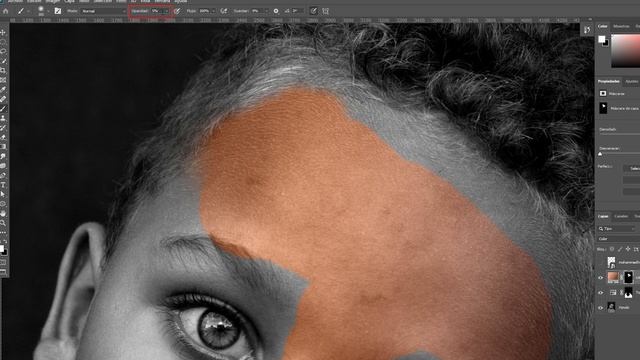
Task: Click the Desvanecer slider handle
Action: (x=600, y=154)
